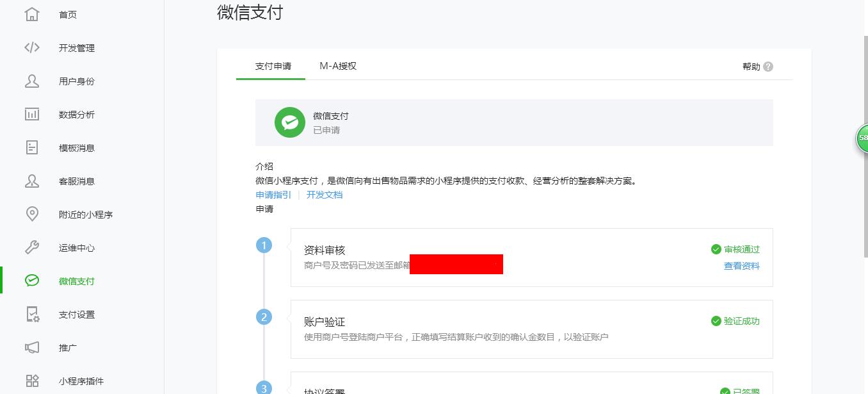This screenshot has height=394, width=868.
Task: Click the green check next to 审核通过
Action: coord(716,249)
